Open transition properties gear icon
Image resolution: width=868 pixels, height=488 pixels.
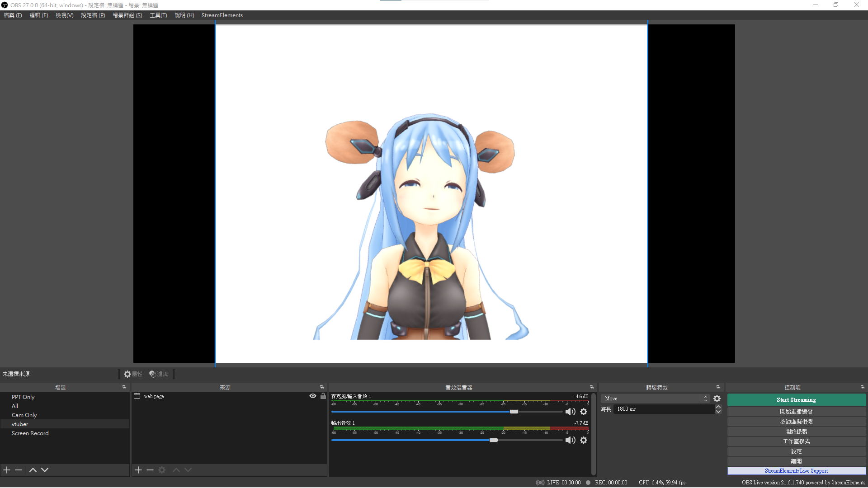[x=717, y=399]
